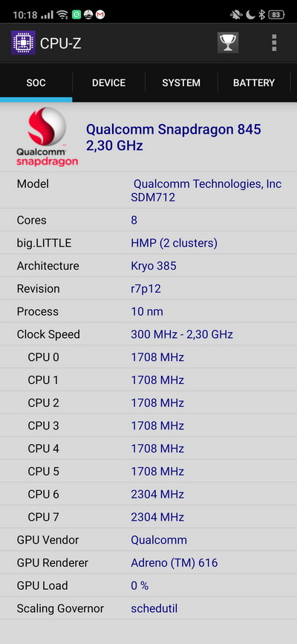The height and width of the screenshot is (644, 297).
Task: Open the BATTERY tab
Action: pyautogui.click(x=254, y=82)
